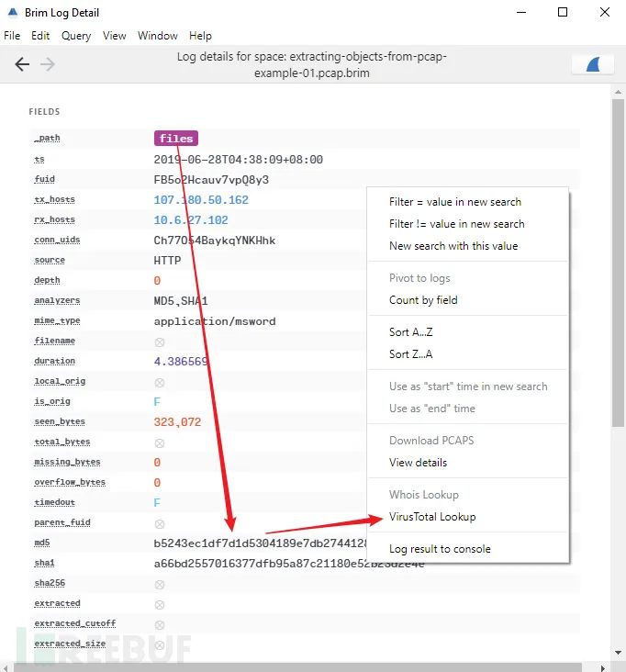This screenshot has width=626, height=672.
Task: Open the View menu
Action: tap(114, 36)
